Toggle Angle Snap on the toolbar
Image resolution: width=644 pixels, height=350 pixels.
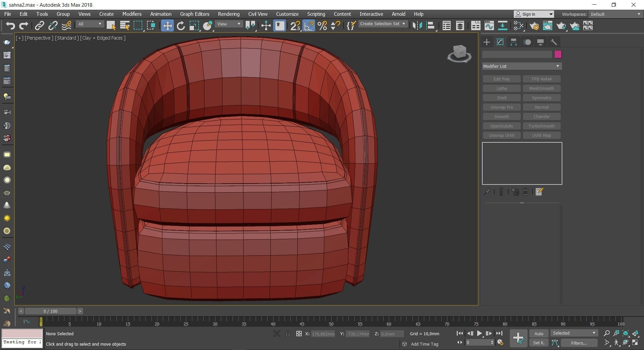point(309,26)
